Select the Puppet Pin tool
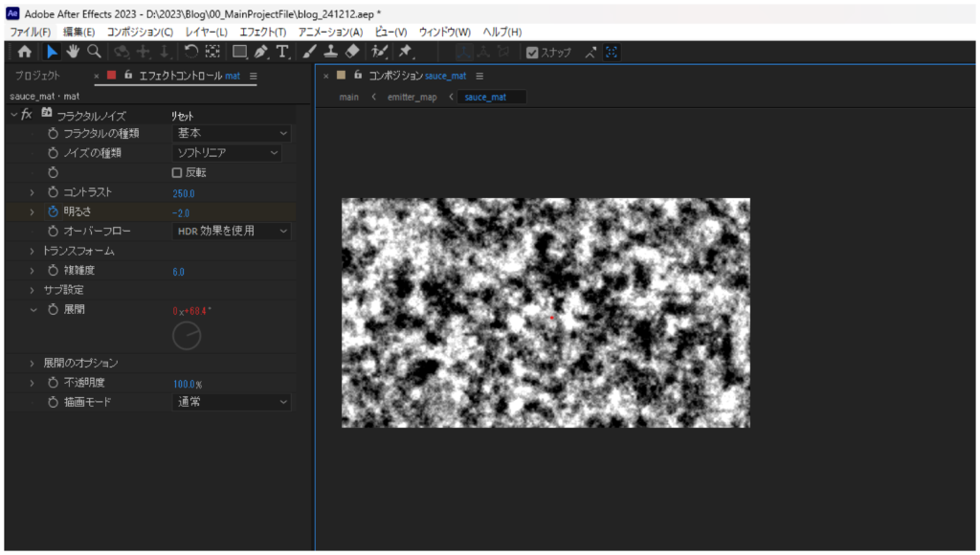The height and width of the screenshot is (555, 980). [x=405, y=52]
